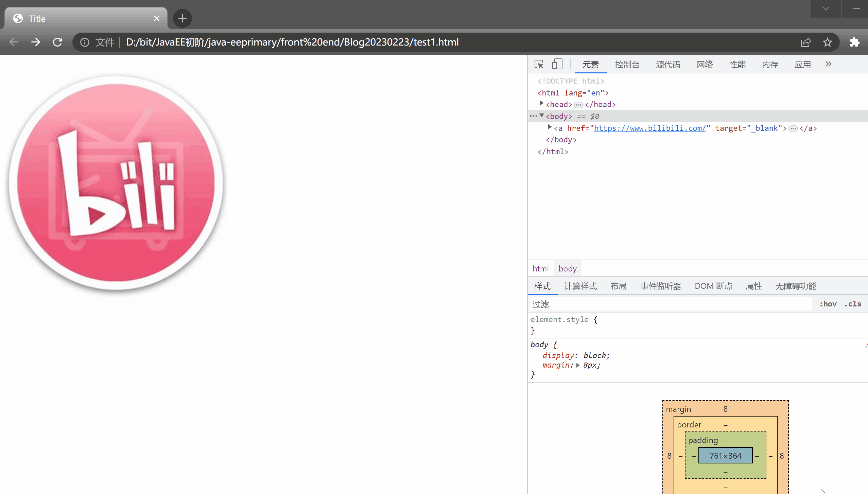The height and width of the screenshot is (494, 868).
Task: Close the Title tab
Action: tap(157, 18)
